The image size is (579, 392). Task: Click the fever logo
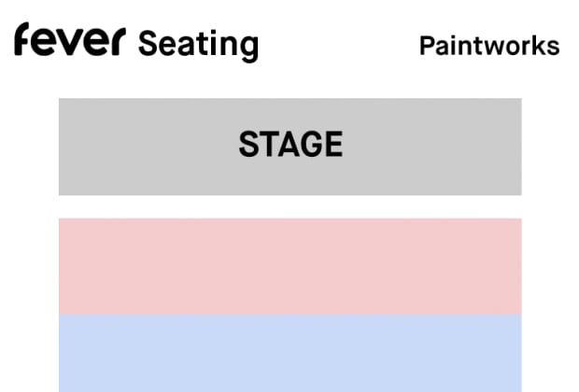click(70, 39)
